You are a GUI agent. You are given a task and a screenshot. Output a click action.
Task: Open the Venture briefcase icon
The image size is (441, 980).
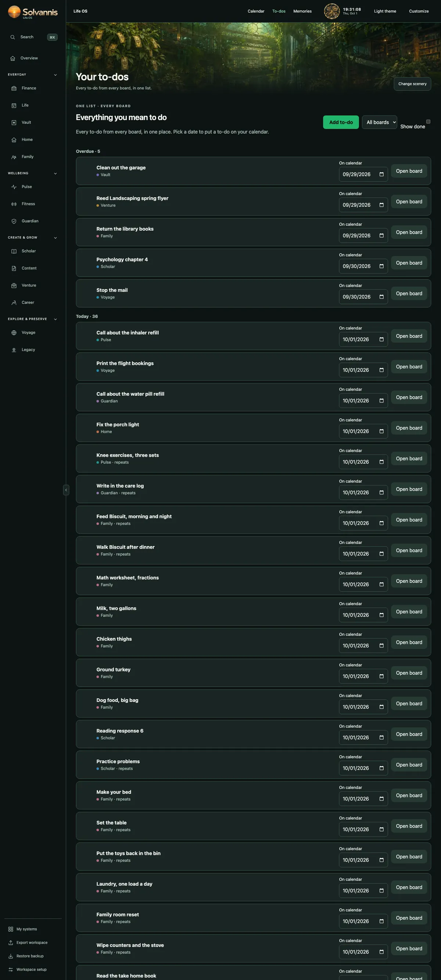[14, 285]
